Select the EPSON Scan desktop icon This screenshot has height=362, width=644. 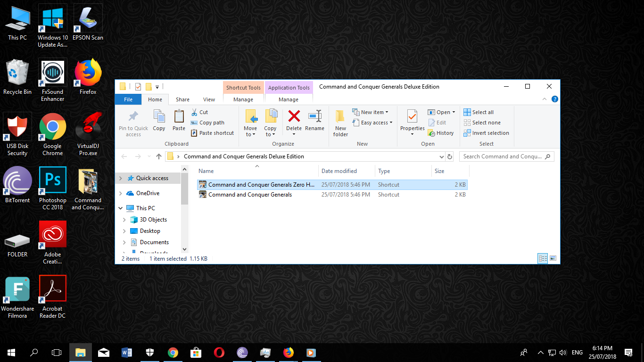click(88, 23)
